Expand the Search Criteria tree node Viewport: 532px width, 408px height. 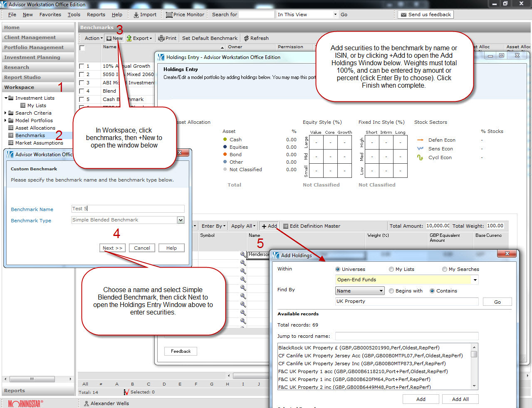[5, 113]
